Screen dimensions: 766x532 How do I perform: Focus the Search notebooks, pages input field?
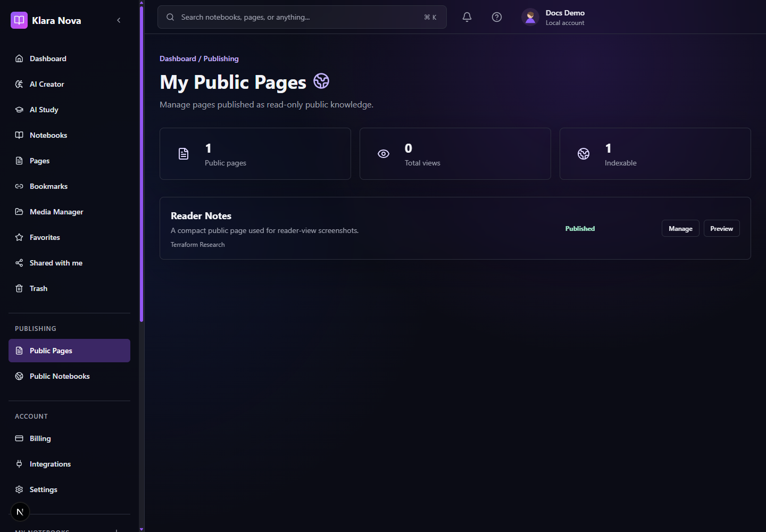(302, 17)
